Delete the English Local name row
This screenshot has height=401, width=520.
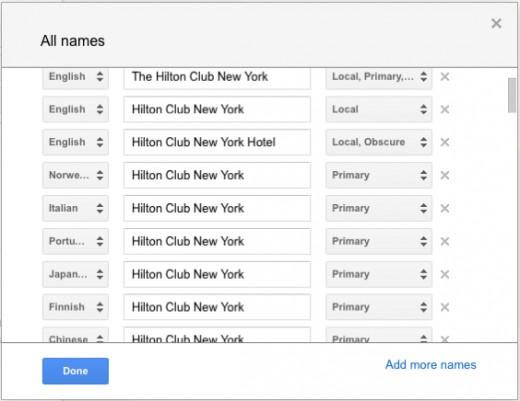coord(445,109)
